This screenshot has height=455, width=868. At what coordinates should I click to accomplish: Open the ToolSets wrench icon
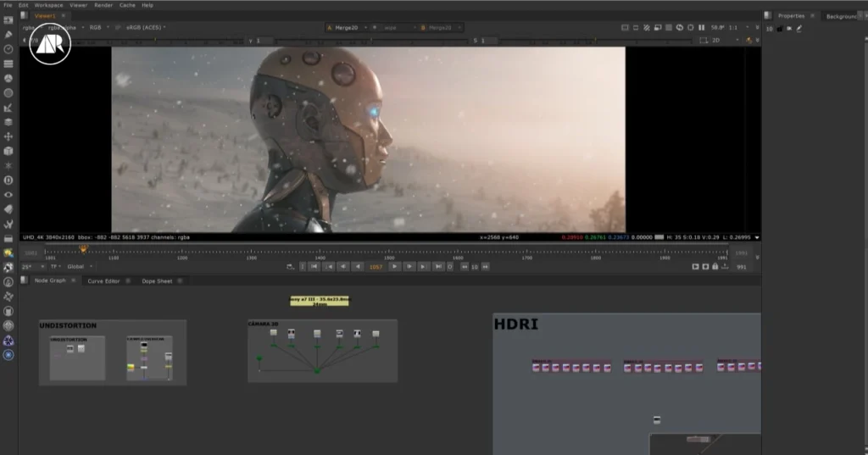coord(8,225)
